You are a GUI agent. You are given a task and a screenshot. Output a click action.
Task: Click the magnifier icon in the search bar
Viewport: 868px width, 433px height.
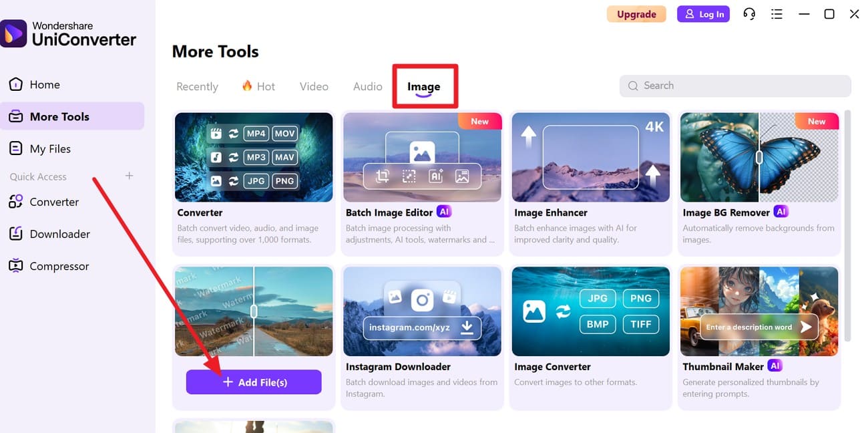[x=632, y=86]
